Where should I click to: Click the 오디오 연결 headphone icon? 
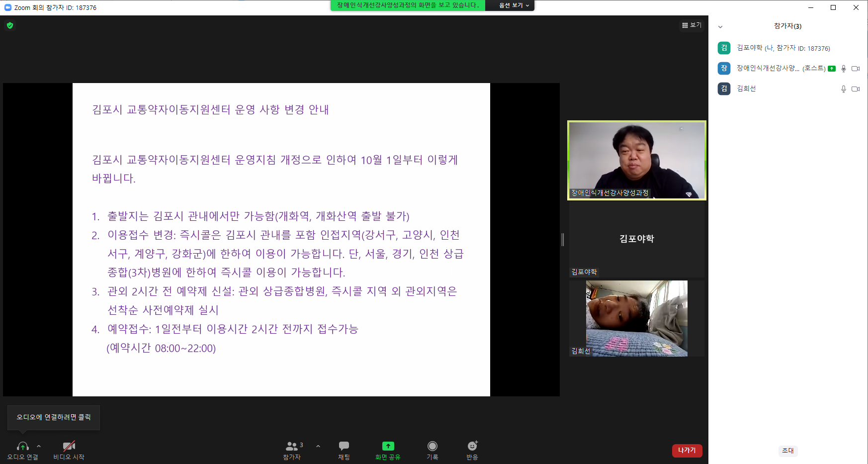[23, 446]
